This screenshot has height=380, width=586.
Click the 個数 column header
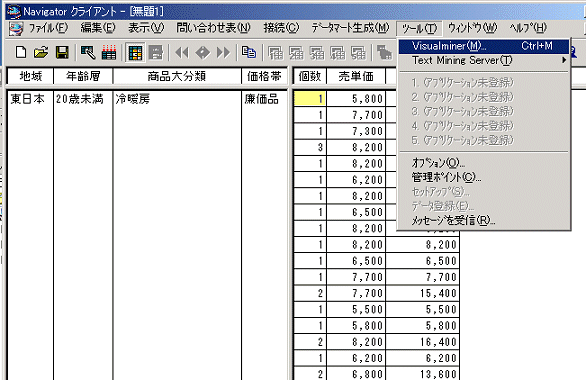coord(310,76)
